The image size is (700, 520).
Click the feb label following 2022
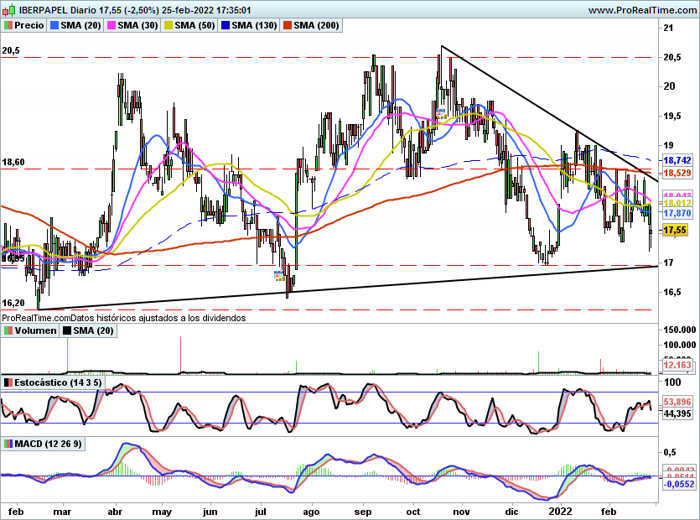pyautogui.click(x=608, y=512)
